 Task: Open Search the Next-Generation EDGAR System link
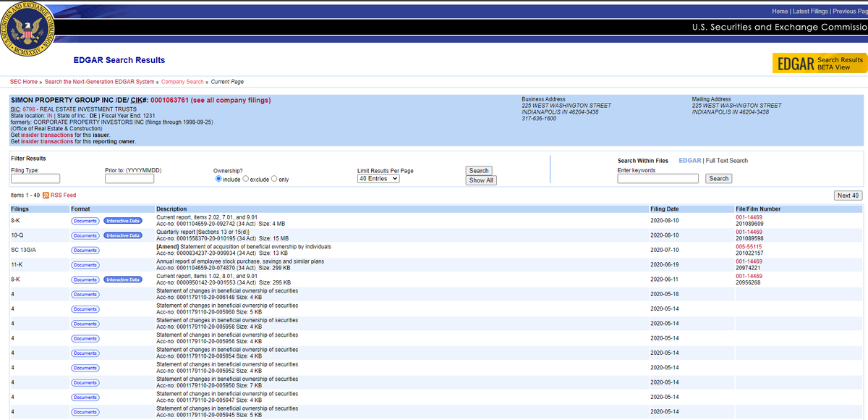[x=100, y=82]
